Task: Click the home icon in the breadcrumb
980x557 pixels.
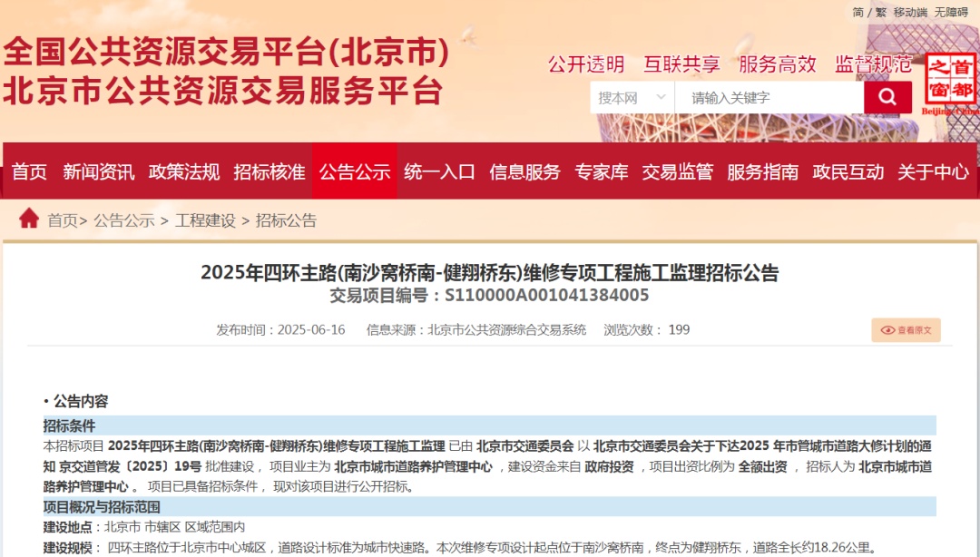Action: pos(27,219)
